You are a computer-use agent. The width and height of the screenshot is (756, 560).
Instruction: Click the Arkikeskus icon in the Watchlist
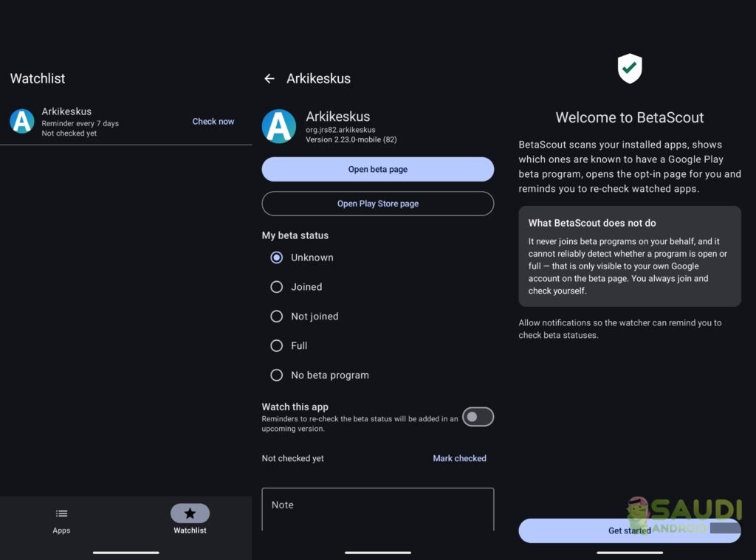tap(22, 121)
